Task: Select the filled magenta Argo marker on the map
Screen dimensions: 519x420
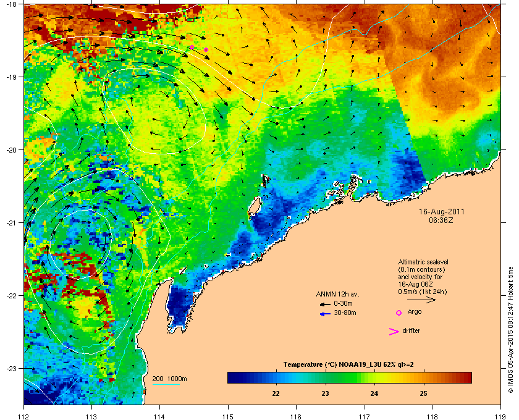Action: (206, 49)
